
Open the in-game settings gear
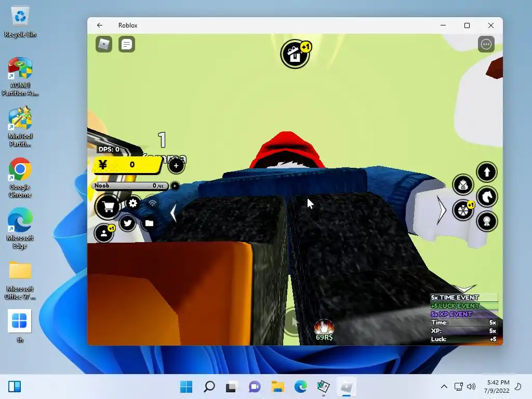pyautogui.click(x=133, y=203)
